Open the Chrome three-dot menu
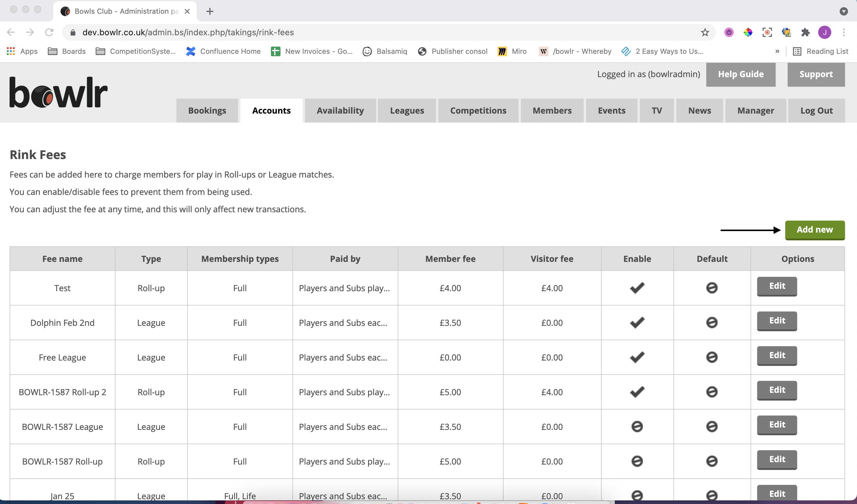Image resolution: width=857 pixels, height=504 pixels. click(844, 32)
